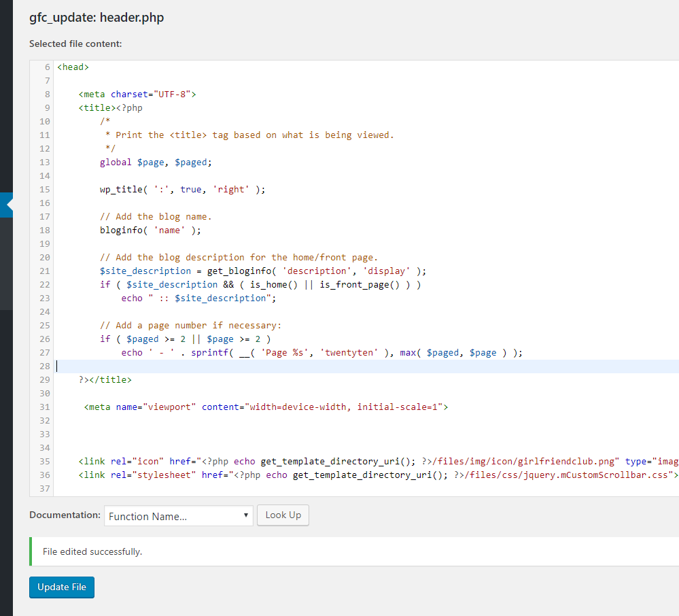
Task: Click the blue active sidebar menu marker
Action: (x=7, y=205)
